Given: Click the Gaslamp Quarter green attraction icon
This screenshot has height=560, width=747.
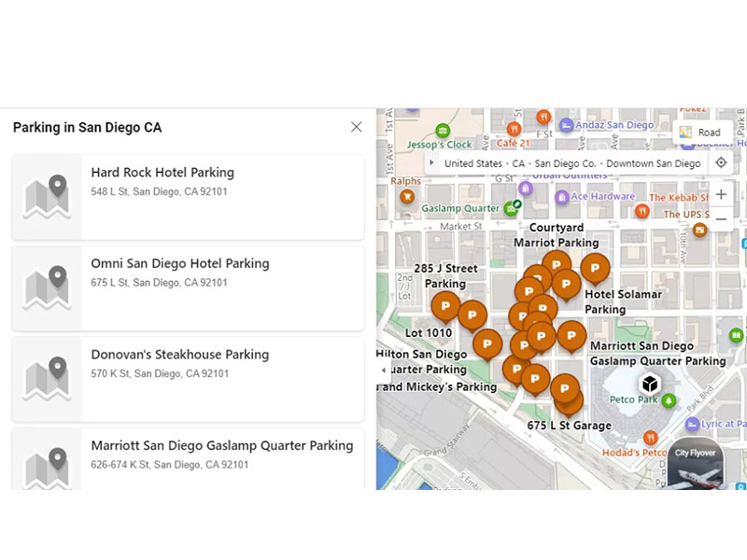Looking at the screenshot, I should (511, 208).
